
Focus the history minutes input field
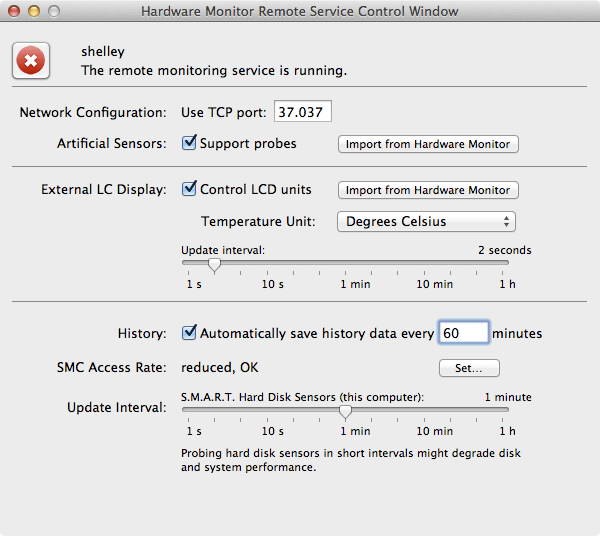tap(463, 333)
